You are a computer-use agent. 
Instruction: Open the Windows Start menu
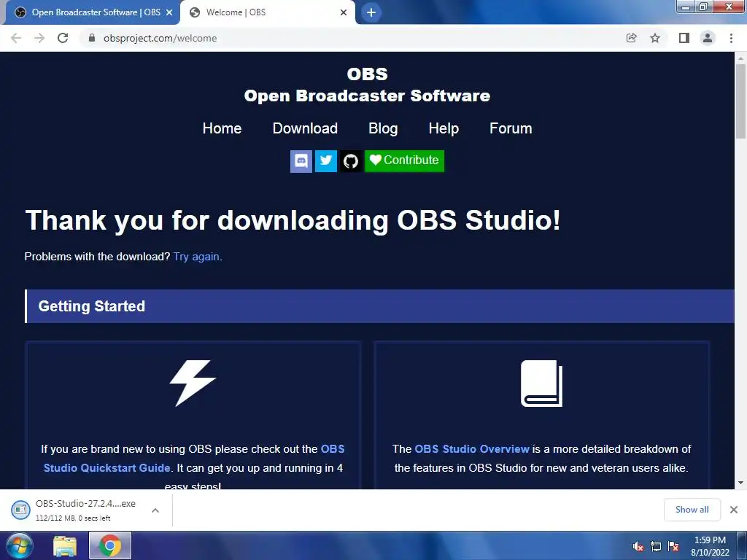coord(18,545)
